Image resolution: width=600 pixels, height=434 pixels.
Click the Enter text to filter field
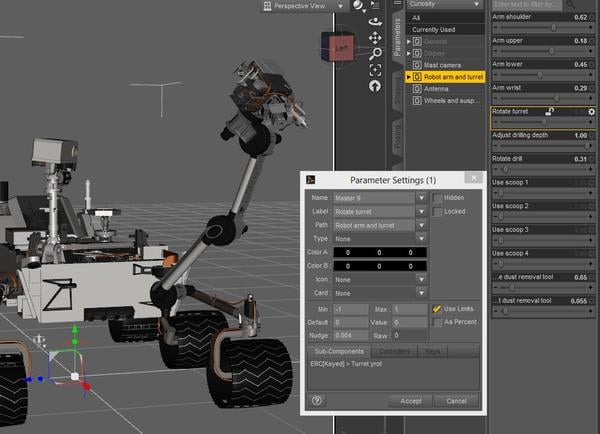527,5
